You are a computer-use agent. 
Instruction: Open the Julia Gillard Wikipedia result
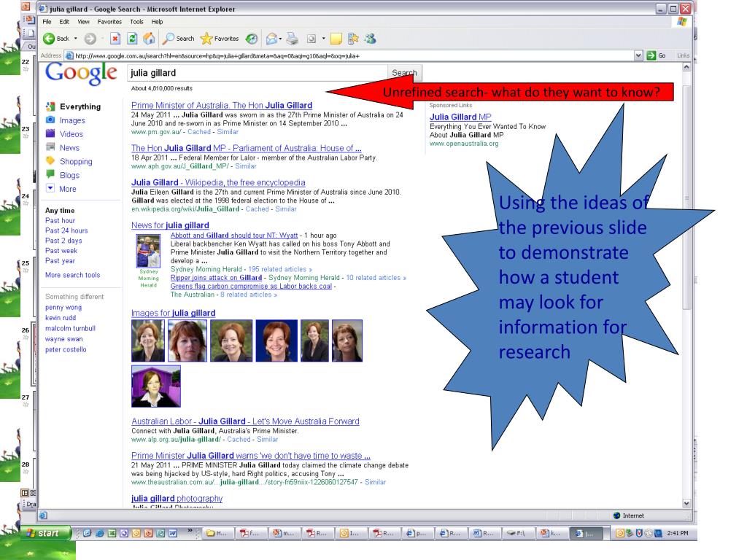point(218,182)
